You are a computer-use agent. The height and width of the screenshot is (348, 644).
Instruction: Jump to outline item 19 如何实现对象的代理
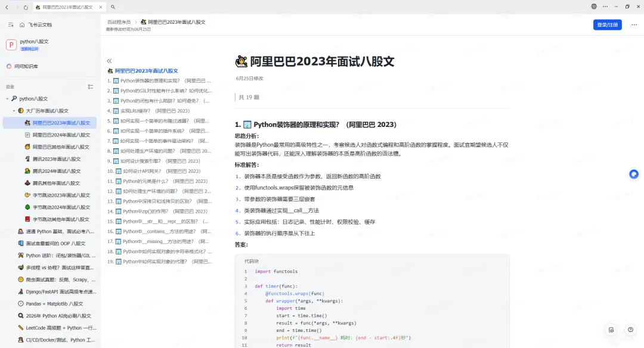pos(167,262)
